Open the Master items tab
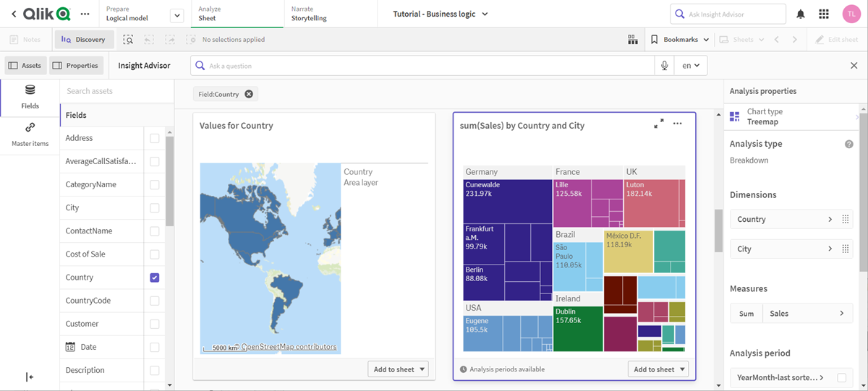The height and width of the screenshot is (391, 868). click(30, 134)
